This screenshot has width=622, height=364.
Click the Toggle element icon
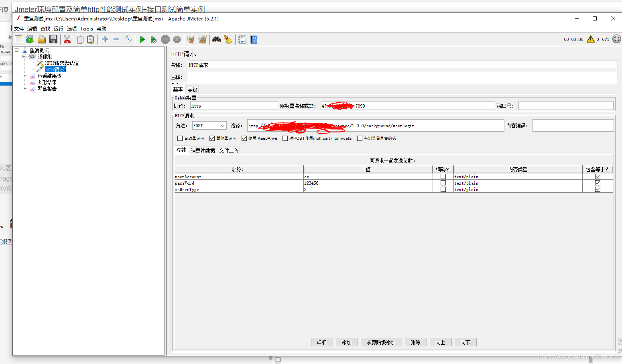click(128, 39)
